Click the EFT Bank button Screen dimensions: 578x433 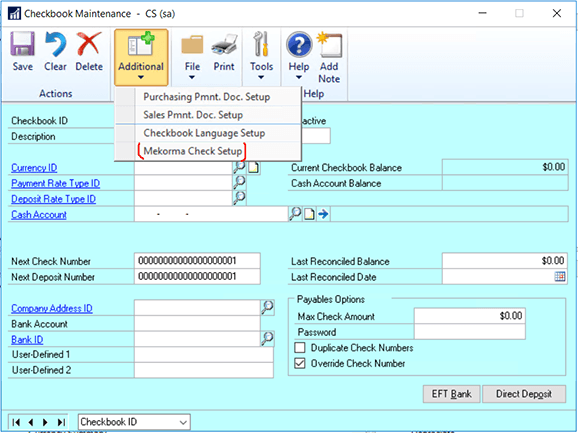coord(452,394)
